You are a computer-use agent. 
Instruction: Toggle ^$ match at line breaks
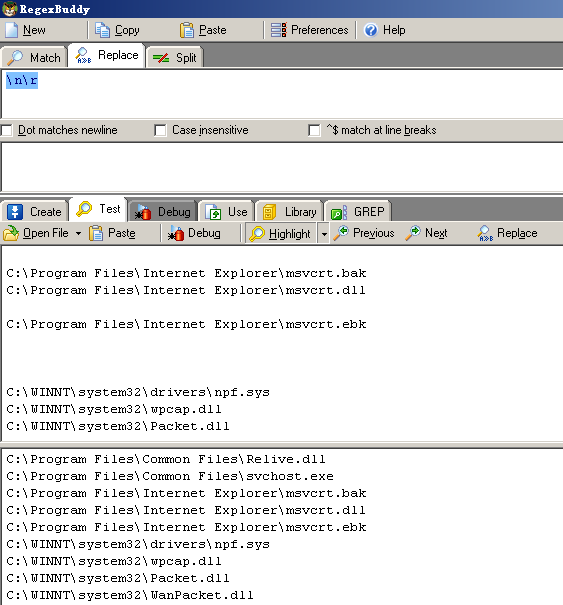click(x=314, y=130)
